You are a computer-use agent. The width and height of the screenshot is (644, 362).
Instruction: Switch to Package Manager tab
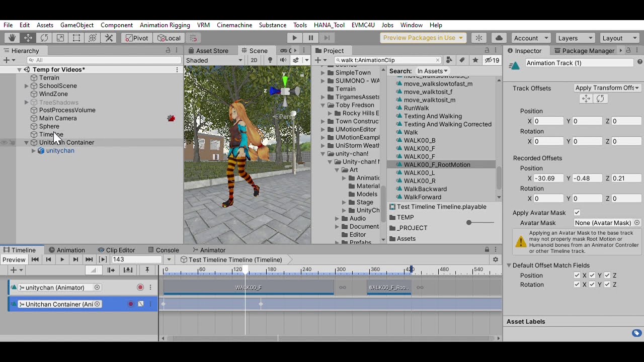click(x=584, y=51)
